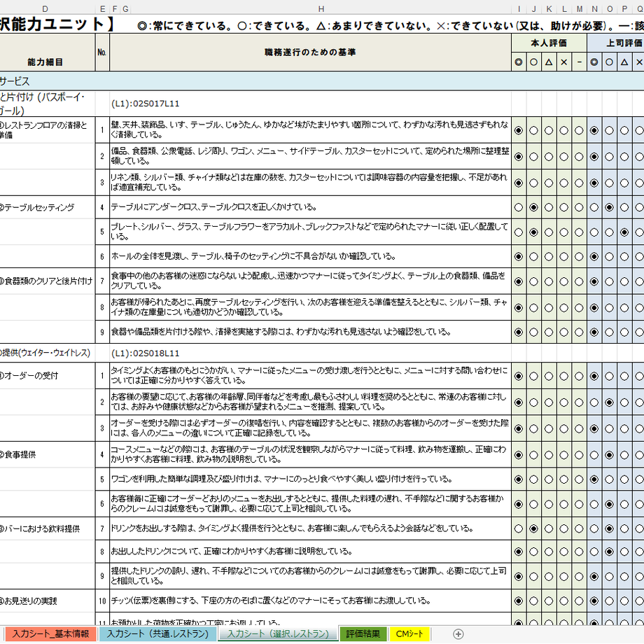Select the column I header

(x=519, y=9)
